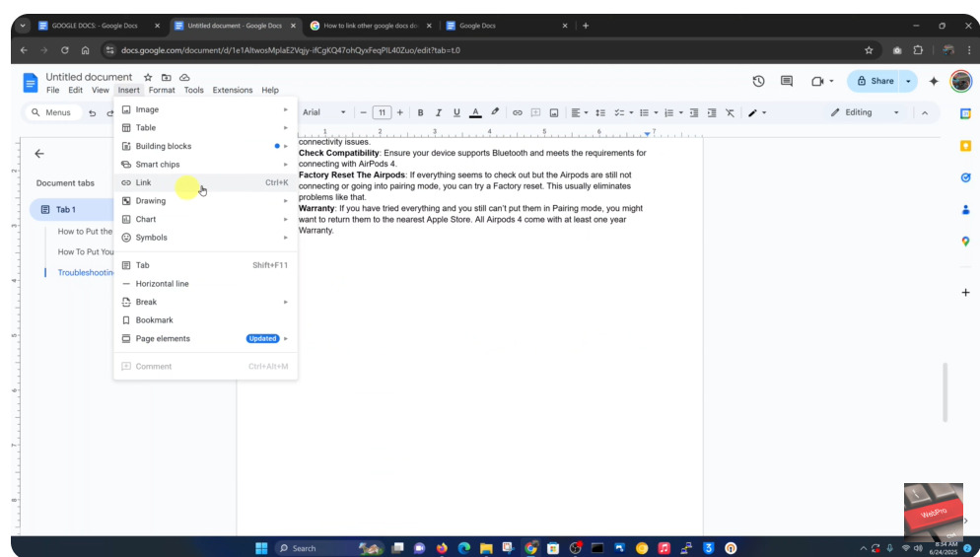Viewport: 980px width, 557px height.
Task: Open the Tools menu
Action: pos(194,90)
